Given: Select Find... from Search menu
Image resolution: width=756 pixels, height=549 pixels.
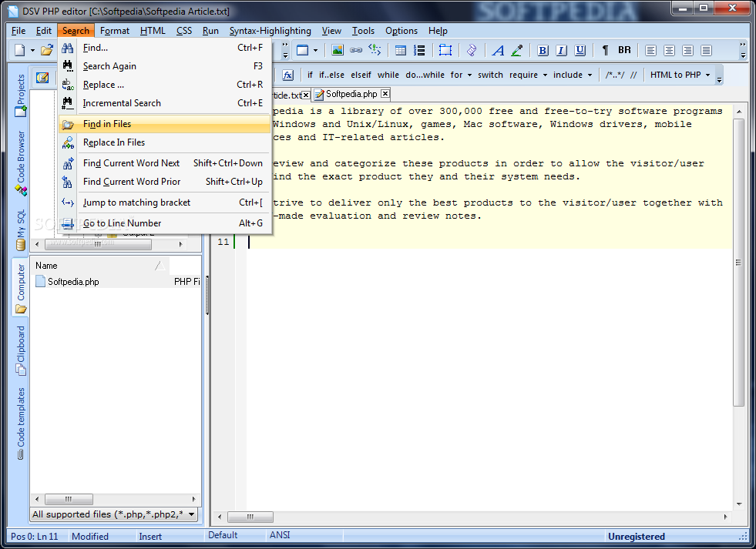Looking at the screenshot, I should (x=164, y=48).
